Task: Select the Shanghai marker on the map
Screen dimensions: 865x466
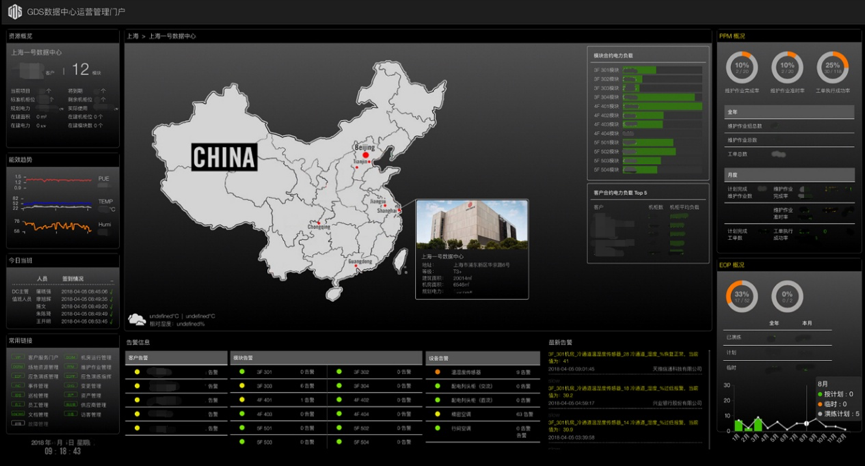Action: pyautogui.click(x=399, y=210)
